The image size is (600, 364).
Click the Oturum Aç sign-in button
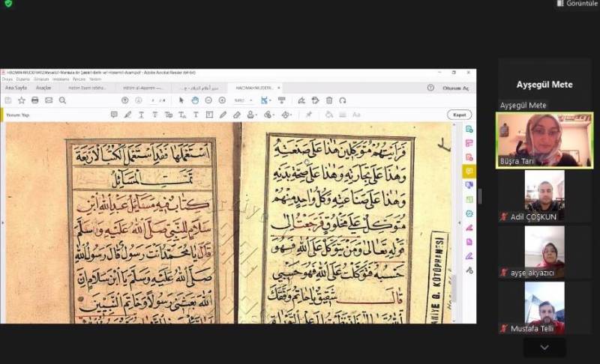coord(455,88)
